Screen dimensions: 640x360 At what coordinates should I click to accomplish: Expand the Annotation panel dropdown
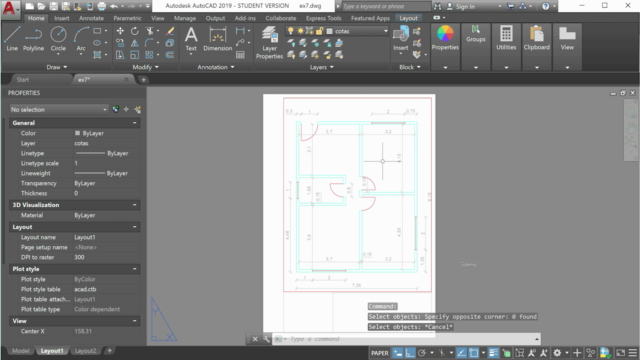[216, 67]
